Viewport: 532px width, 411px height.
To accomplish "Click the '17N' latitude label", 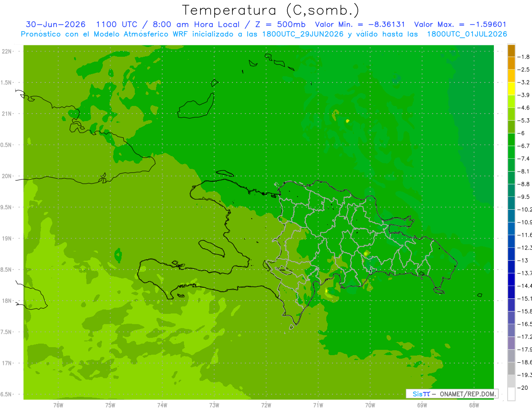I will (x=8, y=363).
